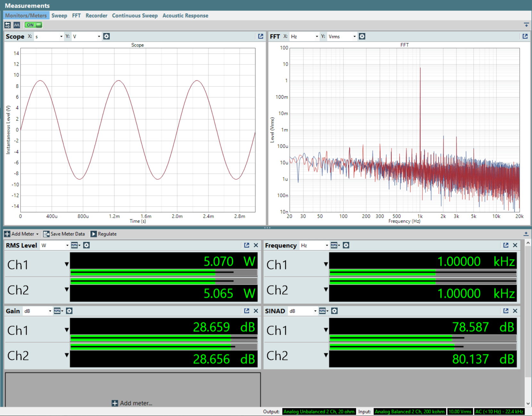Open Frequency meter display mode icon
532x416 pixels.
coord(335,245)
